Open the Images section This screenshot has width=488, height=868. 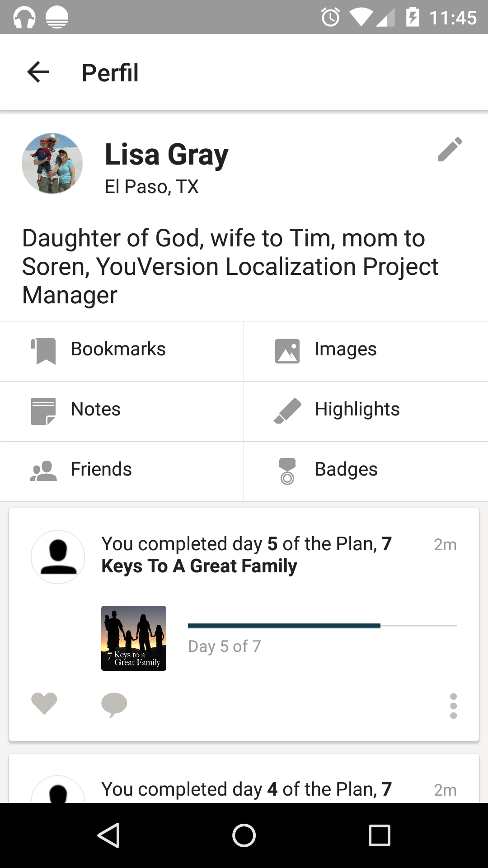pyautogui.click(x=346, y=349)
